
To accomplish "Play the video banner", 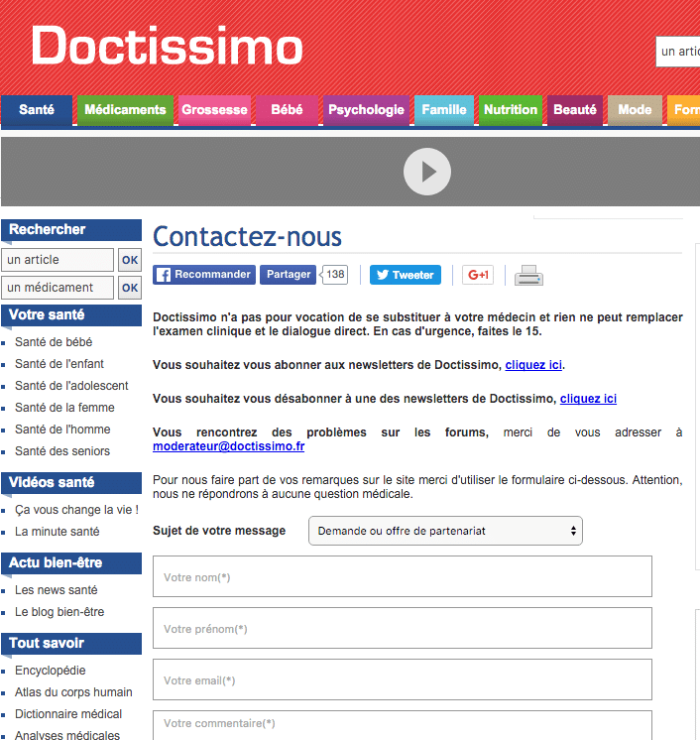I will (x=427, y=172).
